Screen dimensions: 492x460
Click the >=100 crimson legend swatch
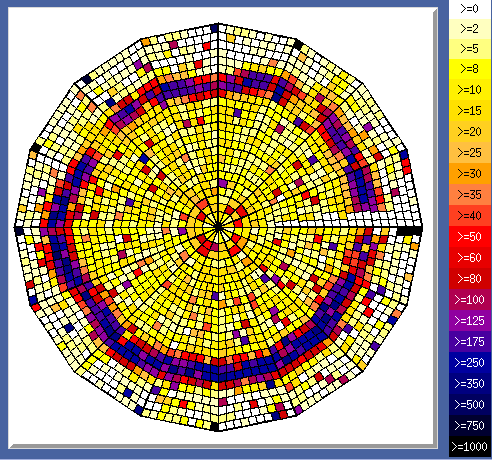[470, 300]
